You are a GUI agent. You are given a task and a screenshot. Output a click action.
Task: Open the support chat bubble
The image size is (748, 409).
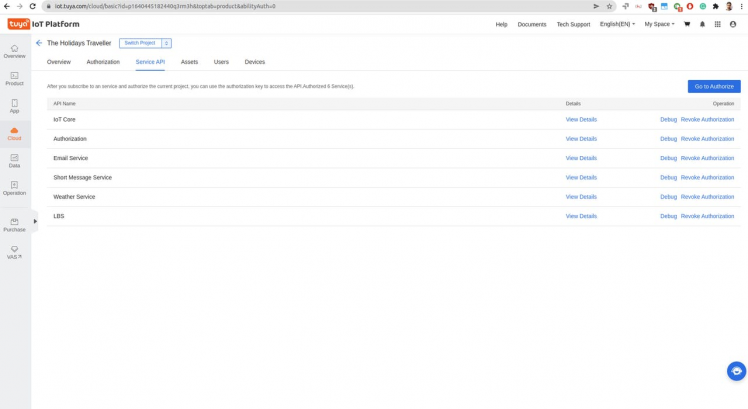737,371
